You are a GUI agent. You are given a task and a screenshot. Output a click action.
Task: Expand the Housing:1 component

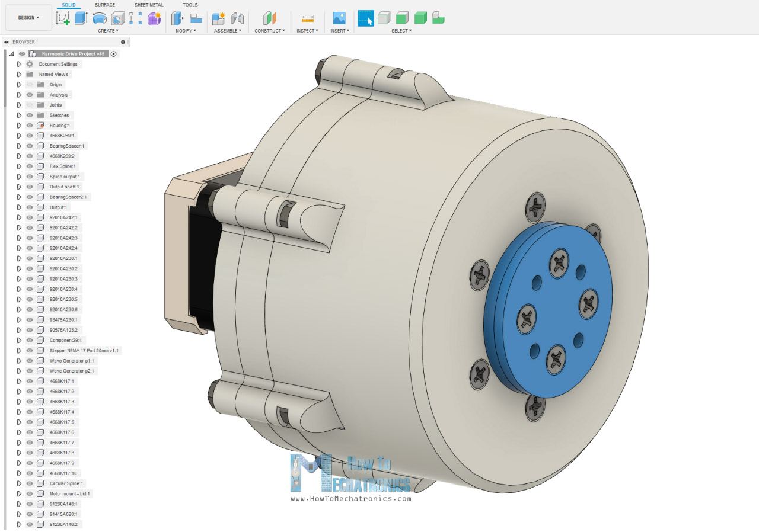point(20,126)
